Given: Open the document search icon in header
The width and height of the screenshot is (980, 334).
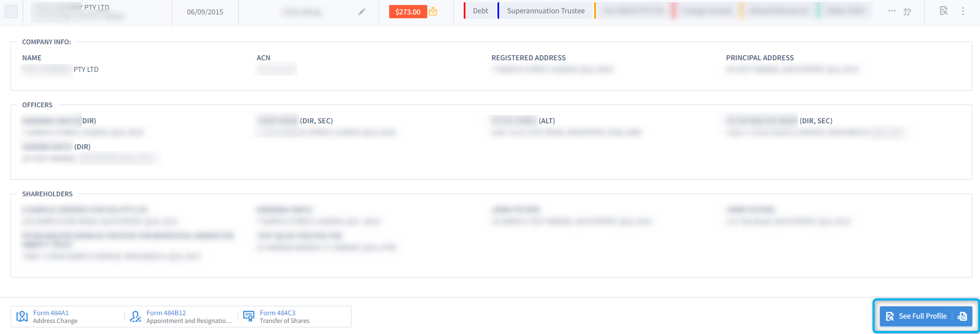Looking at the screenshot, I should point(944,11).
